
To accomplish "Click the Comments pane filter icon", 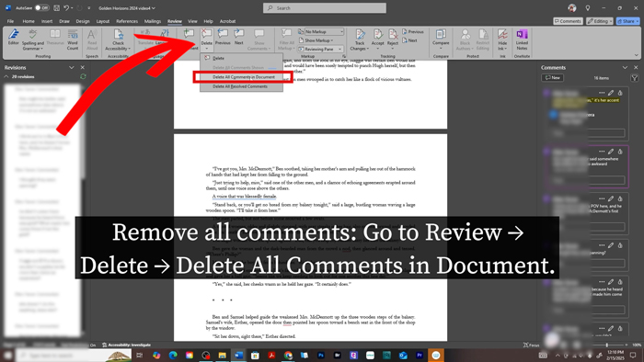I will pos(635,77).
